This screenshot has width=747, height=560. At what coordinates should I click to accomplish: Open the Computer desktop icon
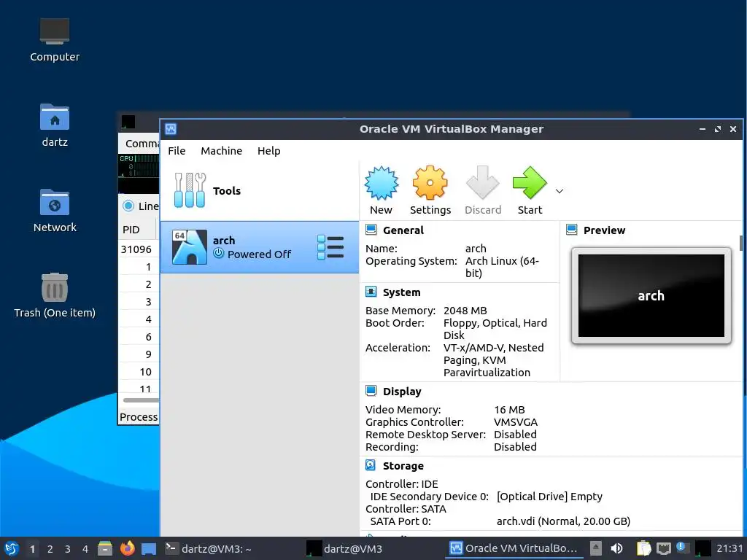[x=54, y=40]
